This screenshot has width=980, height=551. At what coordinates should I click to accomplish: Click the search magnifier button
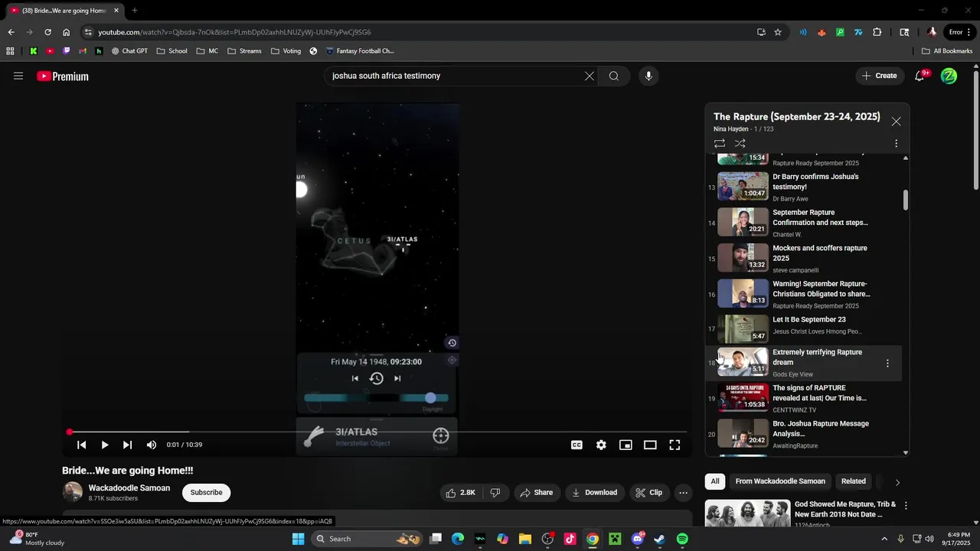(614, 76)
